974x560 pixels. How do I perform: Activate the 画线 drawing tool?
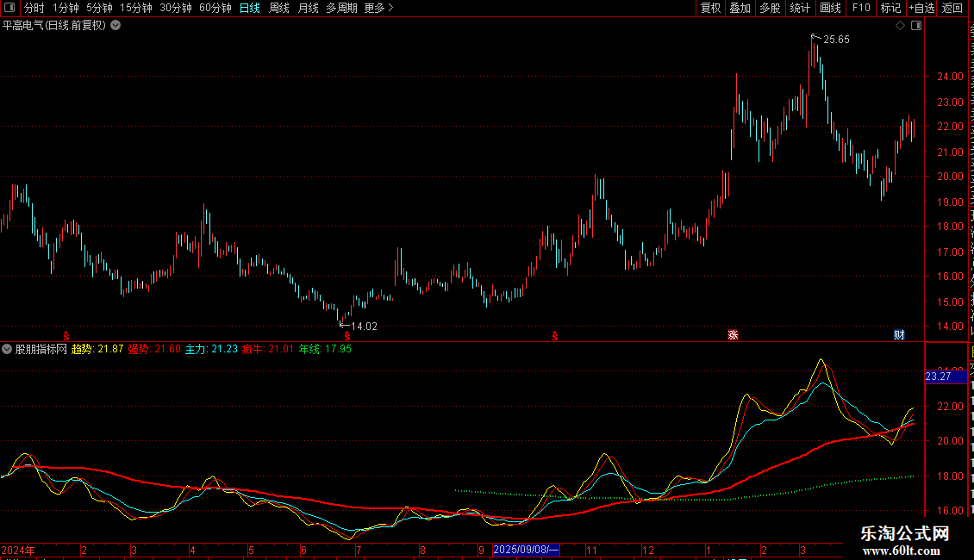point(831,8)
